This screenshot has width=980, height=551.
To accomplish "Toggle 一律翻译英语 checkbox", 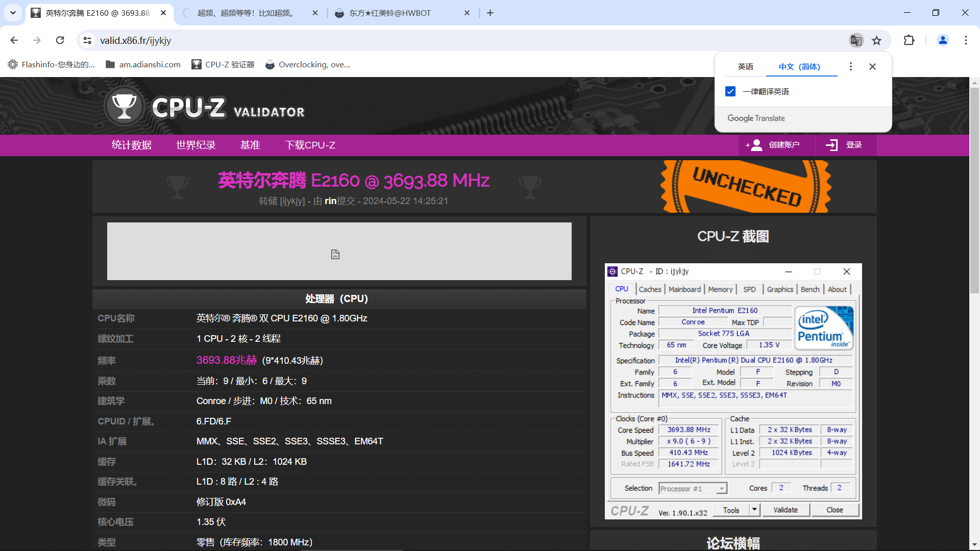I will click(730, 91).
